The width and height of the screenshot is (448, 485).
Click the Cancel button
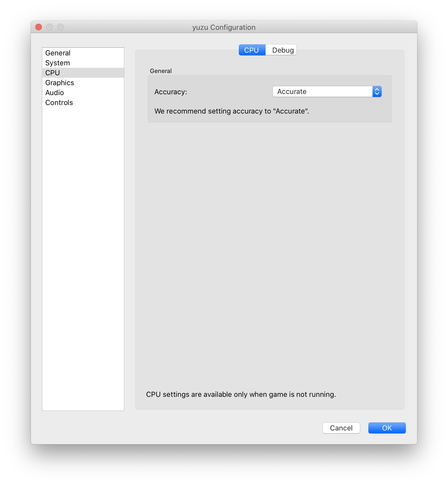(341, 428)
